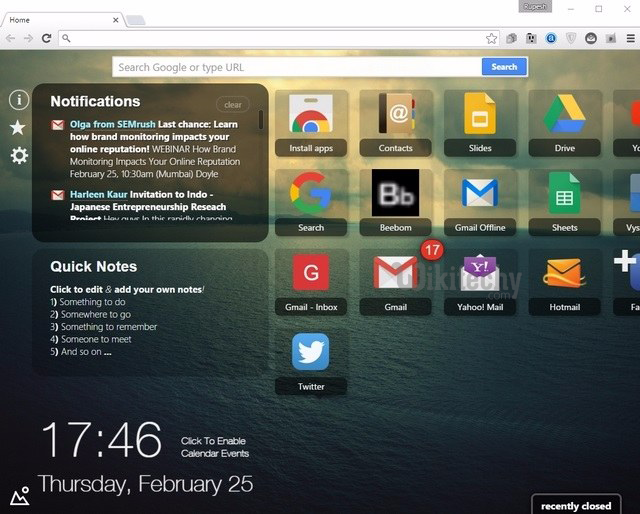Switch to the Home browser tab
Screen dimensions: 640x514
pyautogui.click(x=60, y=20)
